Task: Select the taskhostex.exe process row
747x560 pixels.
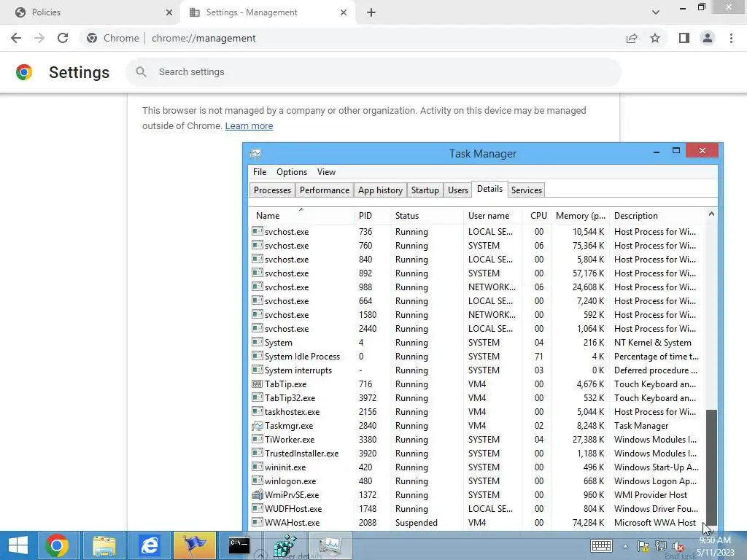Action: (x=477, y=411)
